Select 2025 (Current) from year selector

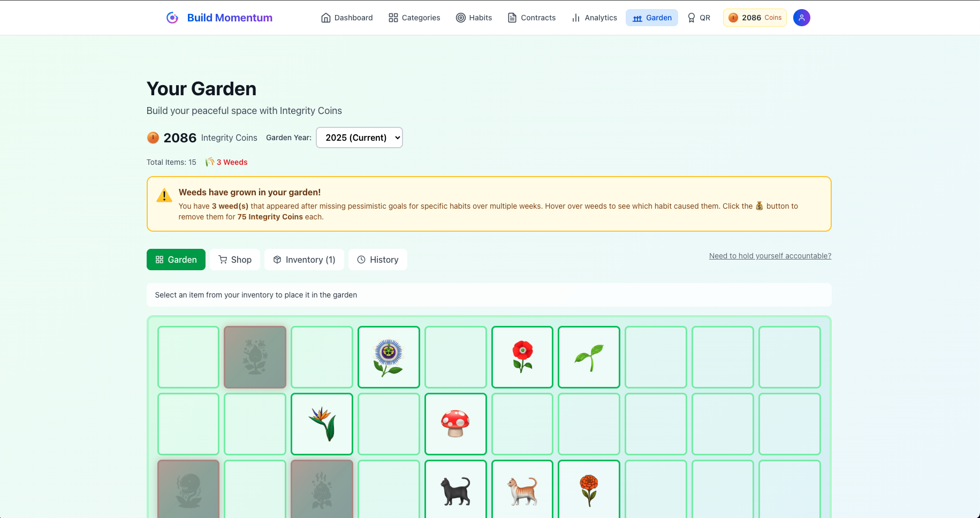(359, 138)
